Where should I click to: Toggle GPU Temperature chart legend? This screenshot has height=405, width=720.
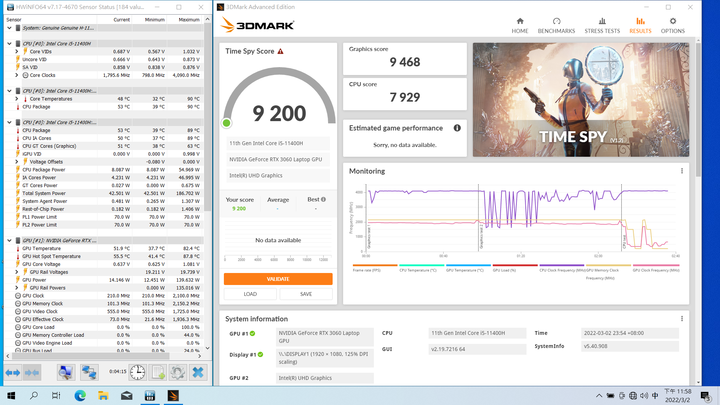click(x=468, y=268)
